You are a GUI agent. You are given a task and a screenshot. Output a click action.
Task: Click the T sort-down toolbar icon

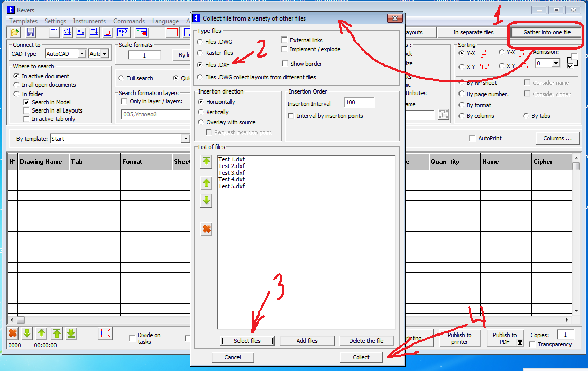95,32
